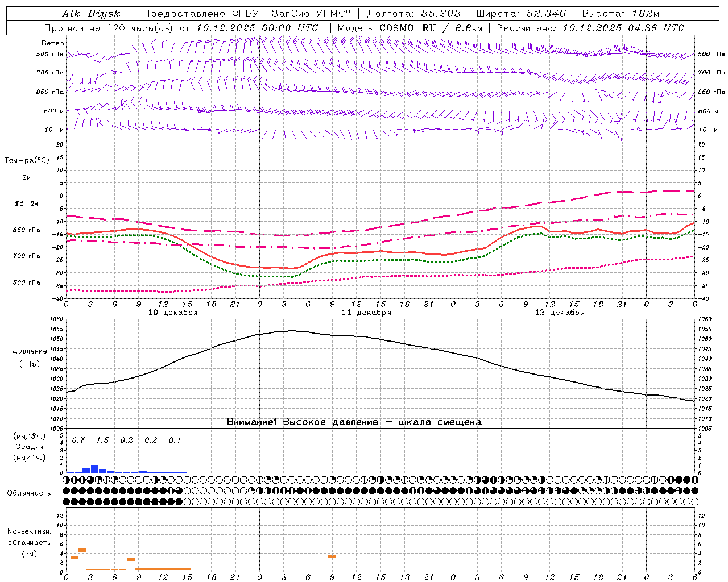Click the 2м temperature legend line sample

[x=26, y=184]
